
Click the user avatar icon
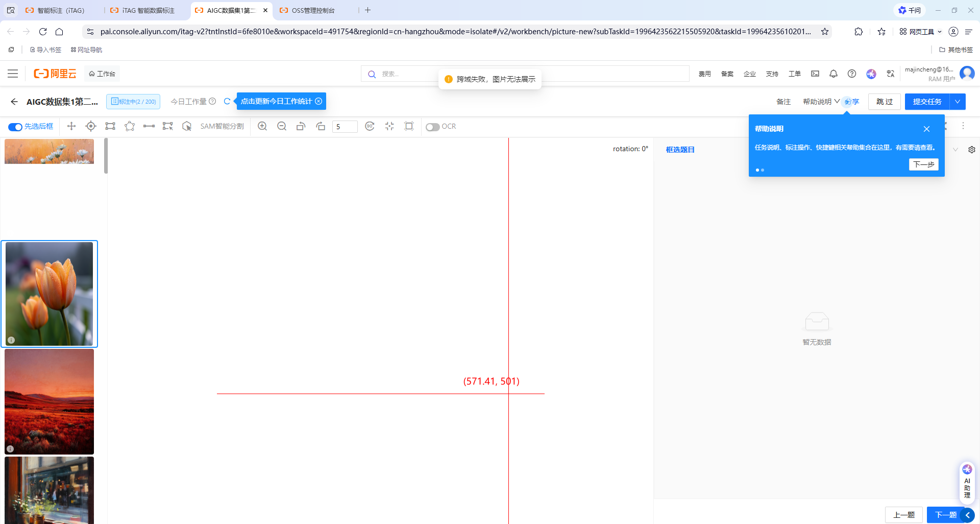tap(967, 74)
